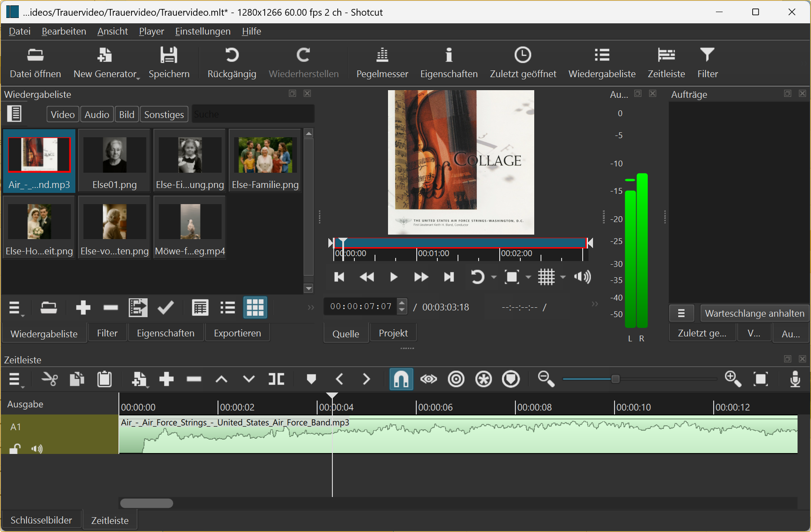Expand the player grid options dropdown
Viewport: 811px width, 532px height.
pyautogui.click(x=563, y=277)
